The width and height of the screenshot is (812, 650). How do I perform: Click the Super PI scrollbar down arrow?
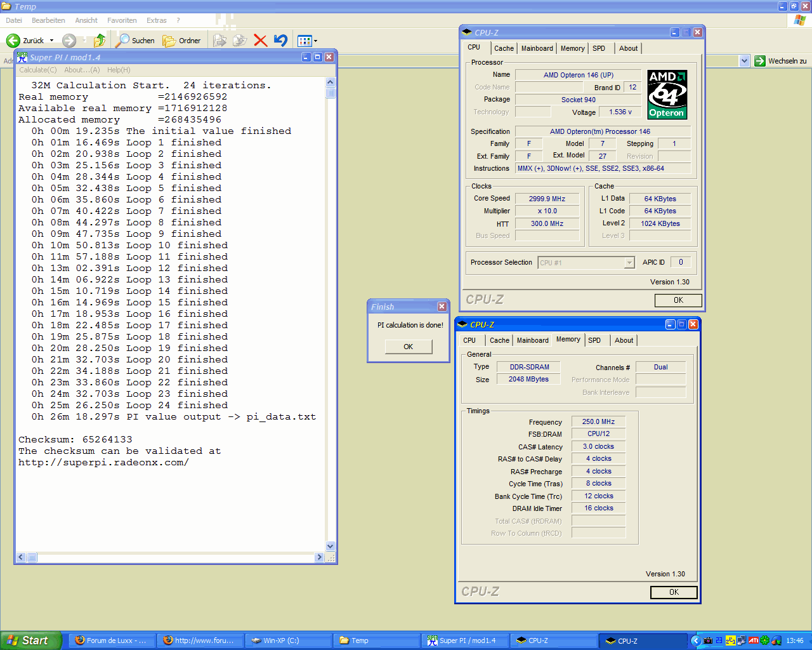click(330, 546)
